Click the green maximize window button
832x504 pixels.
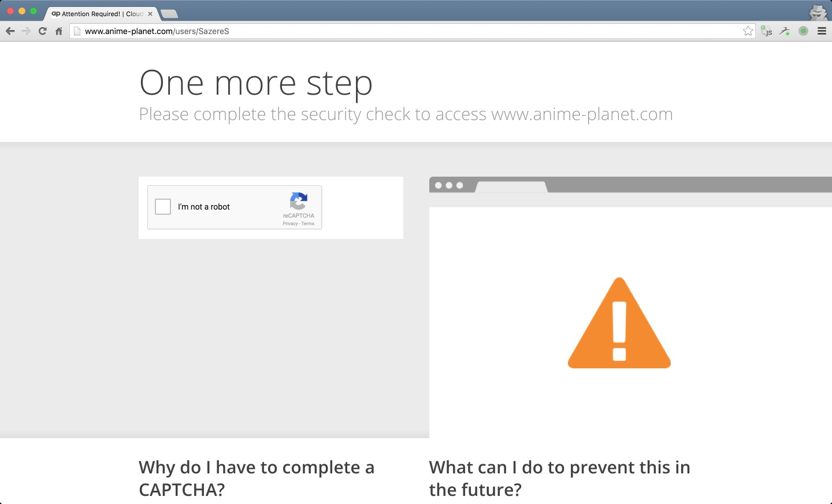[34, 11]
